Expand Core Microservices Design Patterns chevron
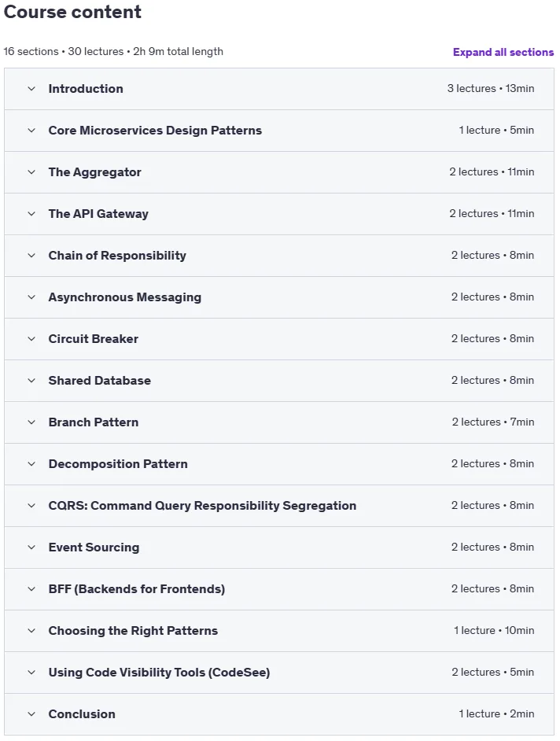Image resolution: width=560 pixels, height=741 pixels. coord(31,131)
